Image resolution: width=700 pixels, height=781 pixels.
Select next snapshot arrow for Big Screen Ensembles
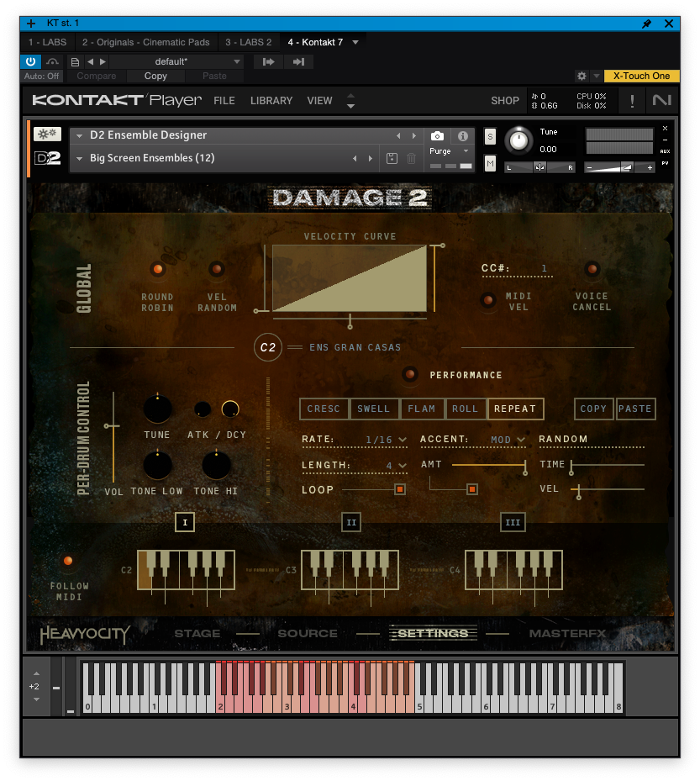[370, 158]
